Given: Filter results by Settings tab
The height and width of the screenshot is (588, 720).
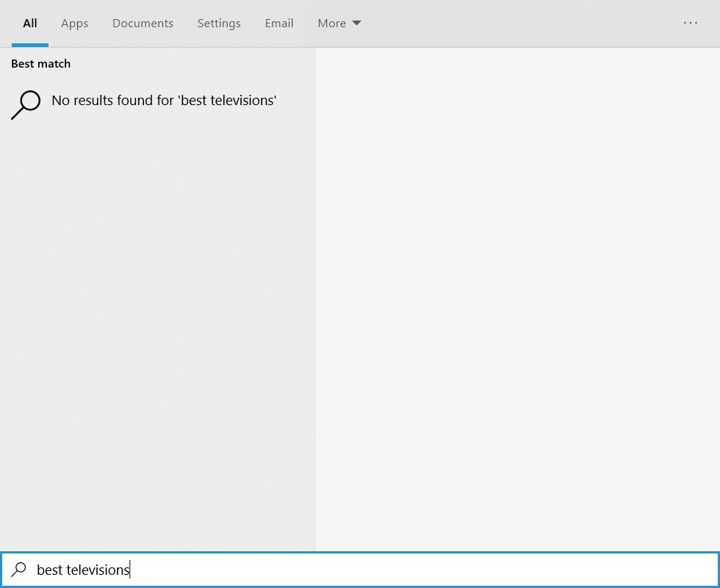Looking at the screenshot, I should click(219, 24).
